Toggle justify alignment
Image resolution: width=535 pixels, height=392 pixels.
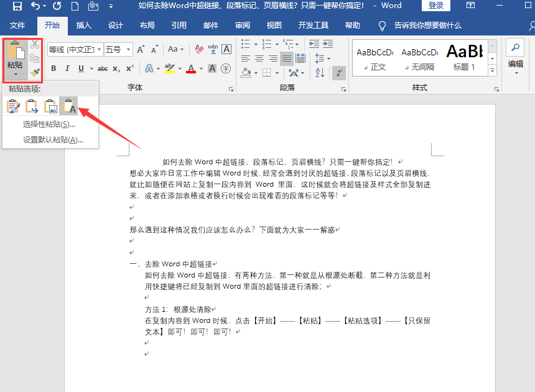point(287,58)
